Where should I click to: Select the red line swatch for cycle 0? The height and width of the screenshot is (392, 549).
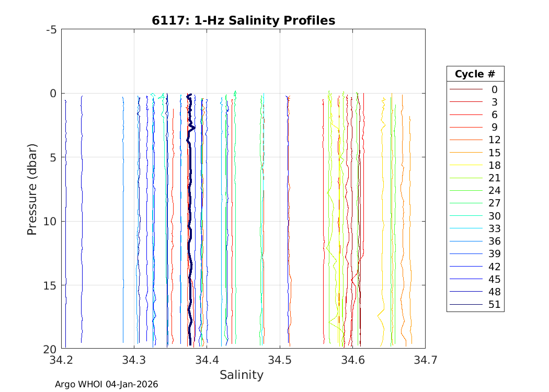pyautogui.click(x=465, y=90)
